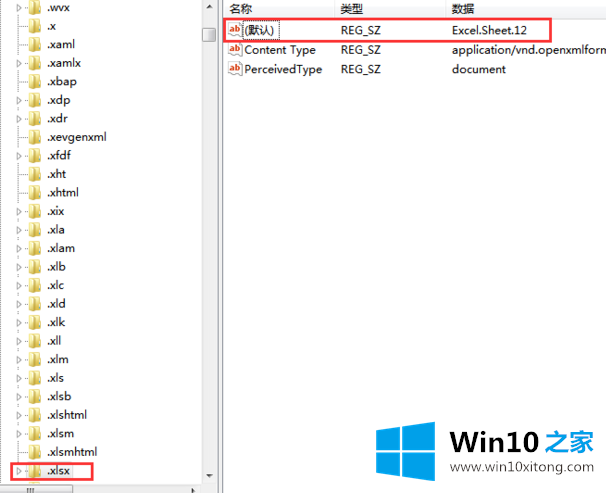The image size is (606, 493).
Task: Expand the .xlsx registry key
Action: [x=18, y=470]
